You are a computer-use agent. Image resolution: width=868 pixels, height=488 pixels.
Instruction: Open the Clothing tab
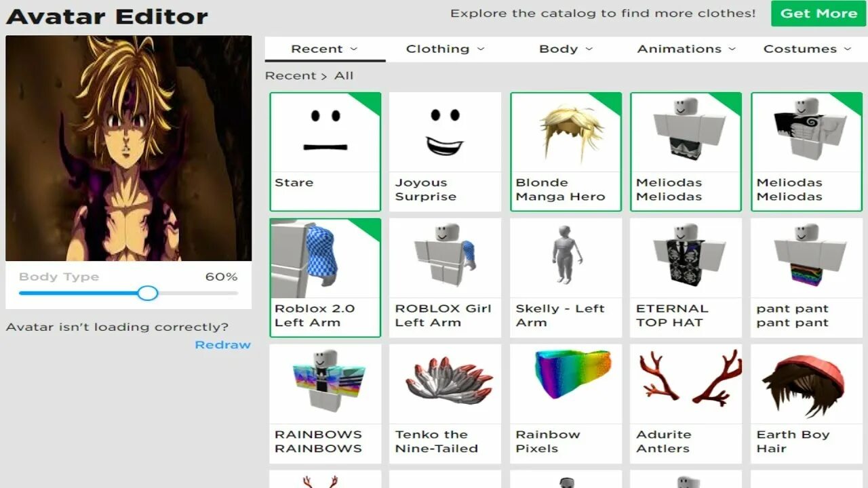446,49
